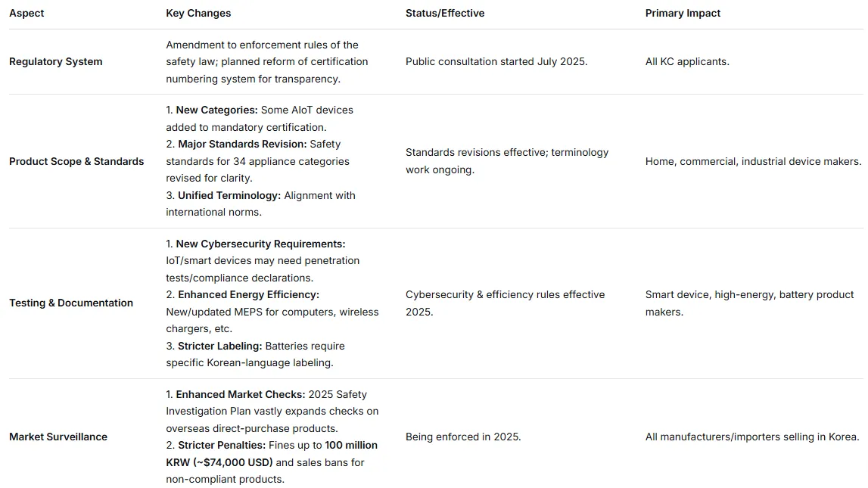Click the bold 'Unified Terminology:' text
This screenshot has width=868, height=488.
pyautogui.click(x=229, y=195)
